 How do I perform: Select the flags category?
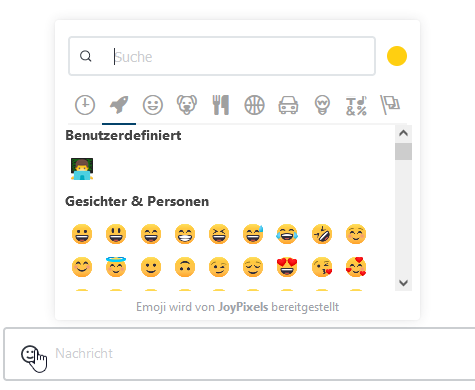[390, 105]
